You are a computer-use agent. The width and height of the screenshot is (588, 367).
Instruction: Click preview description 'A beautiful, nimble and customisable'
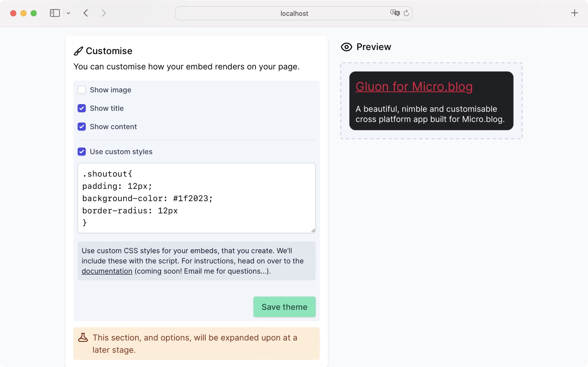(426, 109)
